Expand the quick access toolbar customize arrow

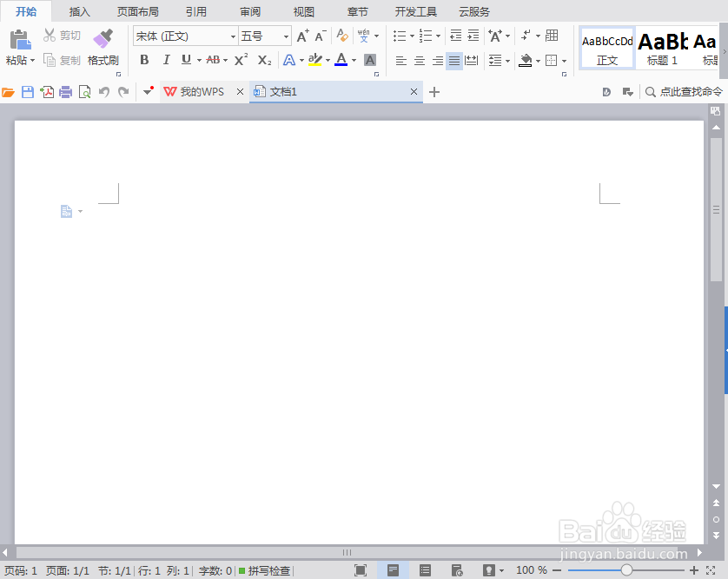click(x=148, y=91)
